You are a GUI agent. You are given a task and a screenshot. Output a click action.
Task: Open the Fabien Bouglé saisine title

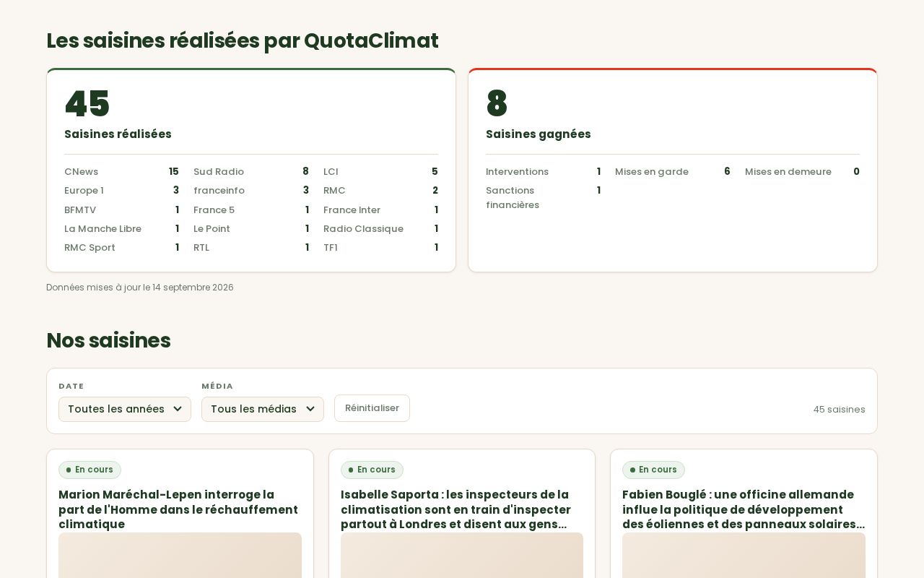(x=744, y=509)
